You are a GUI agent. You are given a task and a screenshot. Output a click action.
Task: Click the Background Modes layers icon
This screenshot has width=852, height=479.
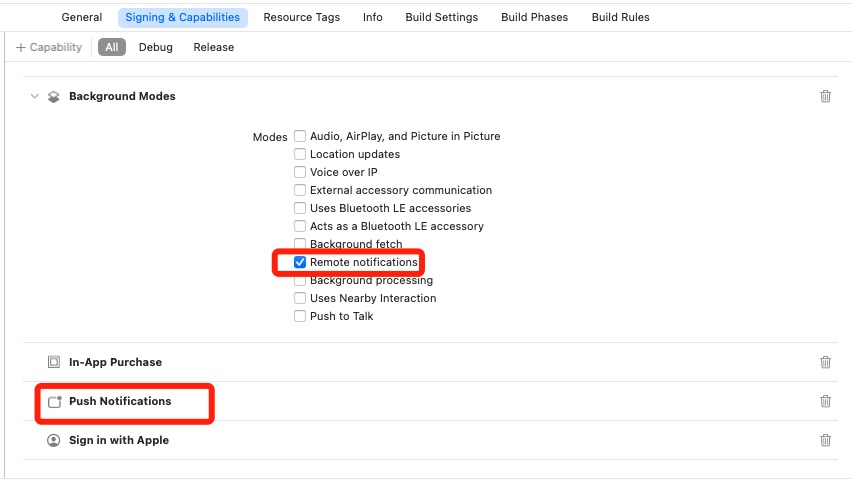tap(54, 96)
